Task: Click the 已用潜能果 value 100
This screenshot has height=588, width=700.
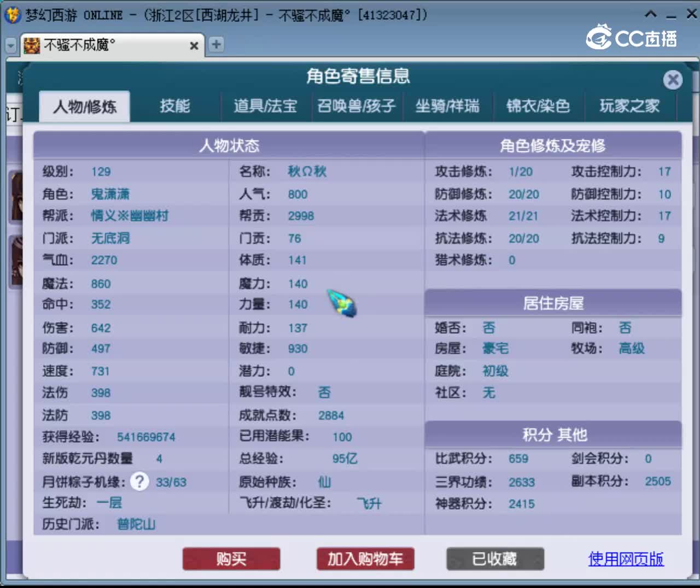Action: pyautogui.click(x=342, y=437)
